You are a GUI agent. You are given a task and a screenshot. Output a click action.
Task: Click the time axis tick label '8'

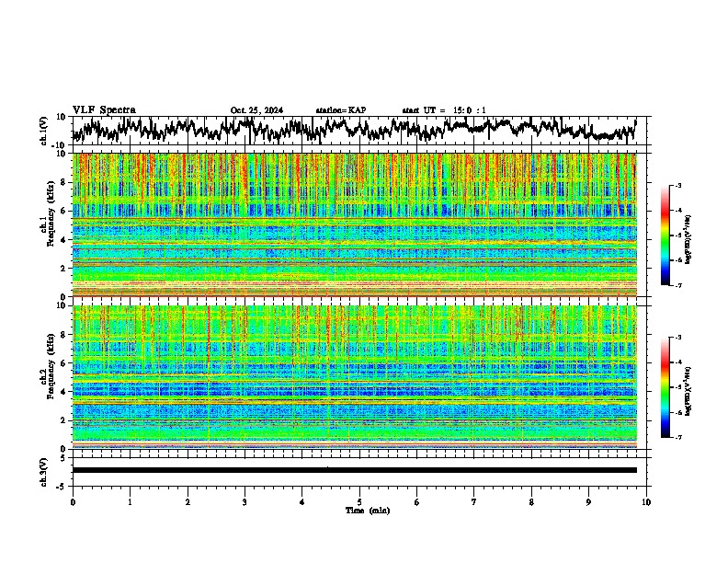tap(531, 502)
